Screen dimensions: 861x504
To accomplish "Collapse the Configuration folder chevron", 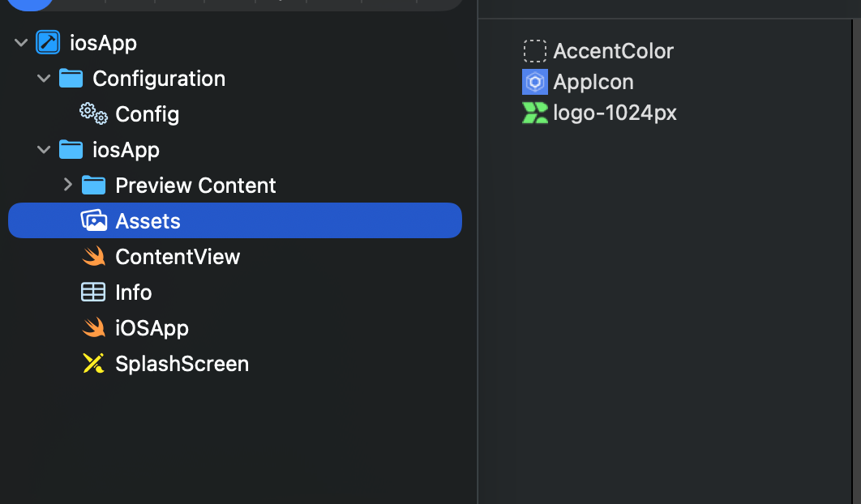I will click(44, 79).
